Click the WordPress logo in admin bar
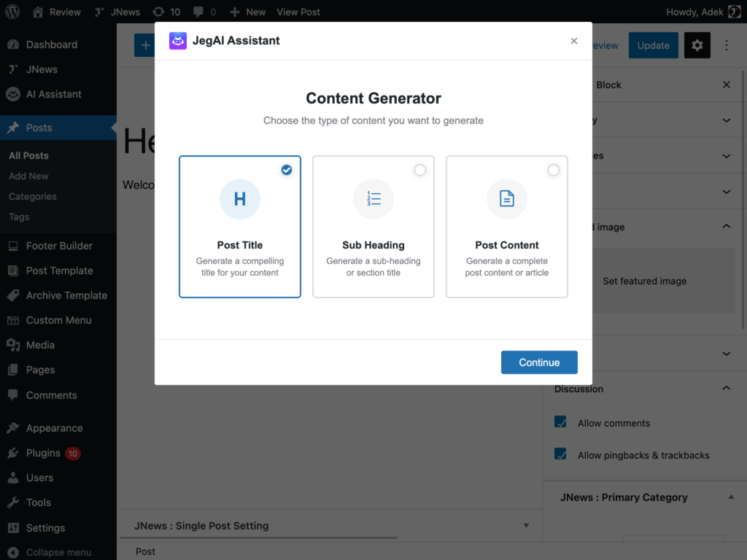 (11, 12)
